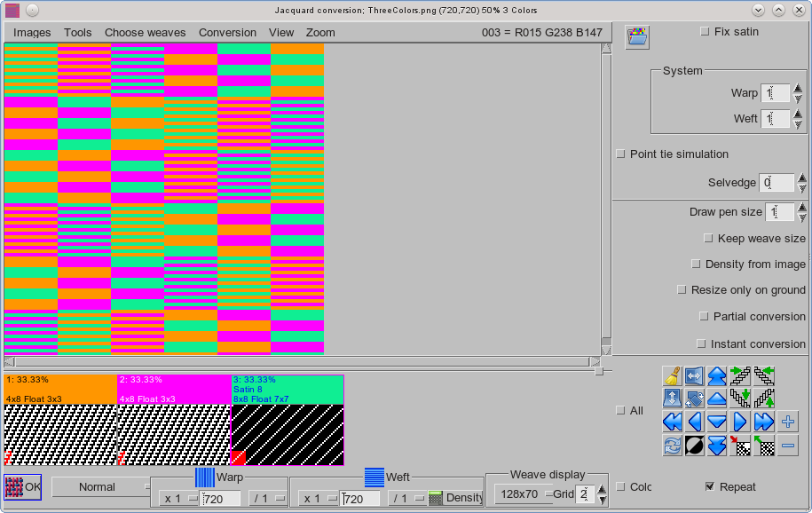The width and height of the screenshot is (812, 513).
Task: Increase Draw pen size stepper
Action: (802, 208)
